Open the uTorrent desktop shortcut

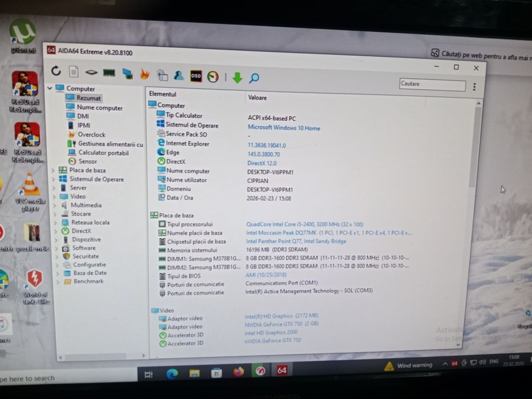point(23,36)
